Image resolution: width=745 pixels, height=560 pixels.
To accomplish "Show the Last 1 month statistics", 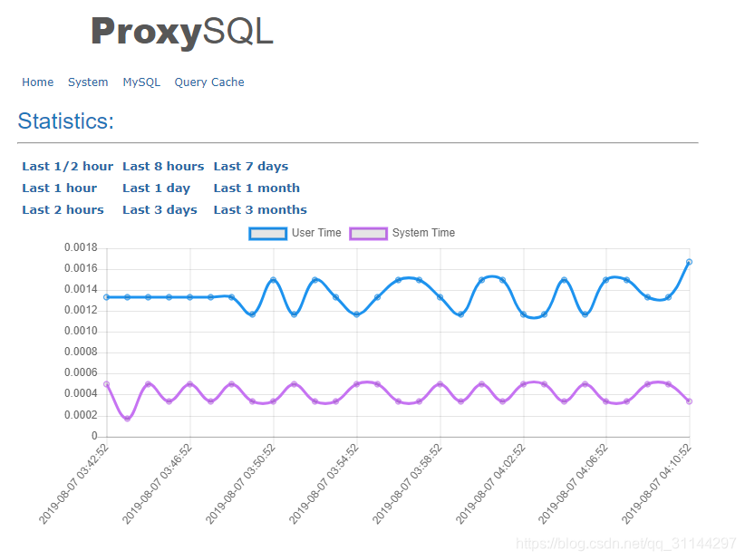I will [x=256, y=188].
